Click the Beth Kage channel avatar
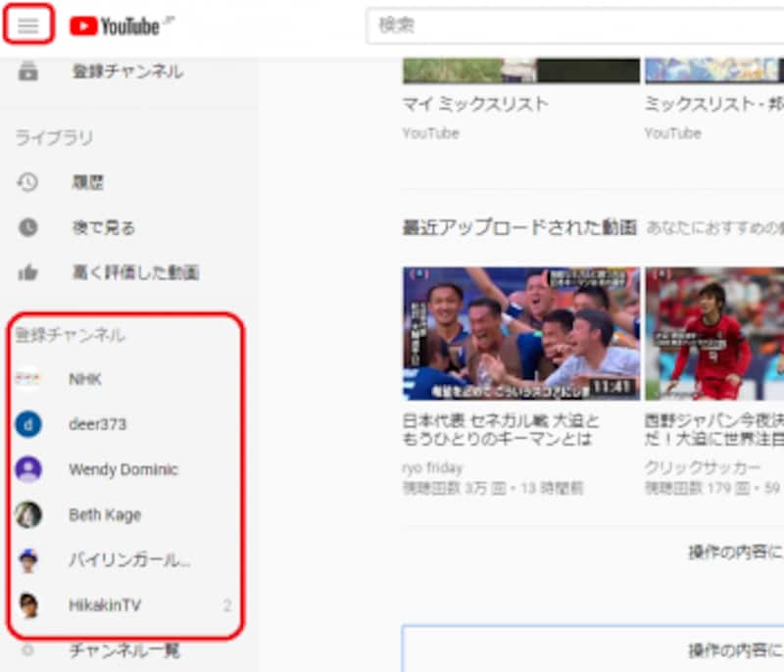 coord(28,514)
